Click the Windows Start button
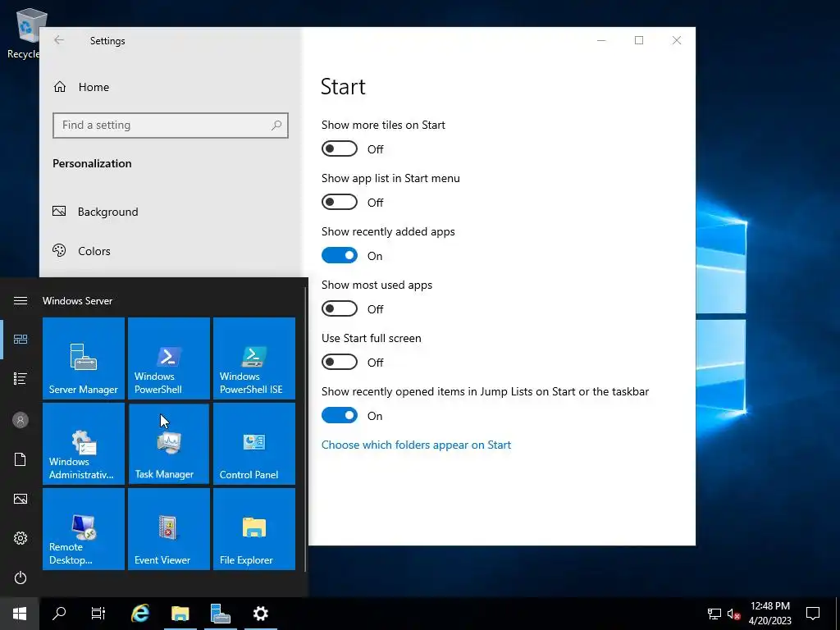 click(x=20, y=614)
